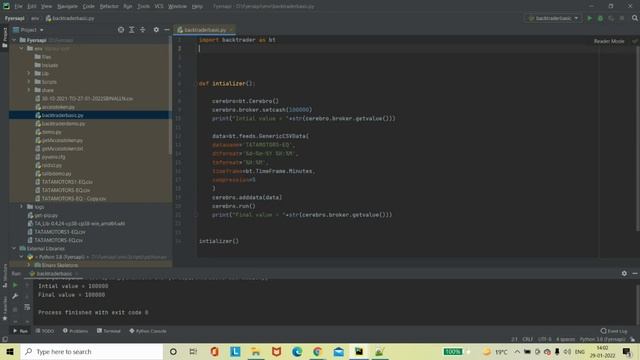Screen dimensions: 640x360
Task: Start debugging with the bug icon
Action: click(x=600, y=18)
